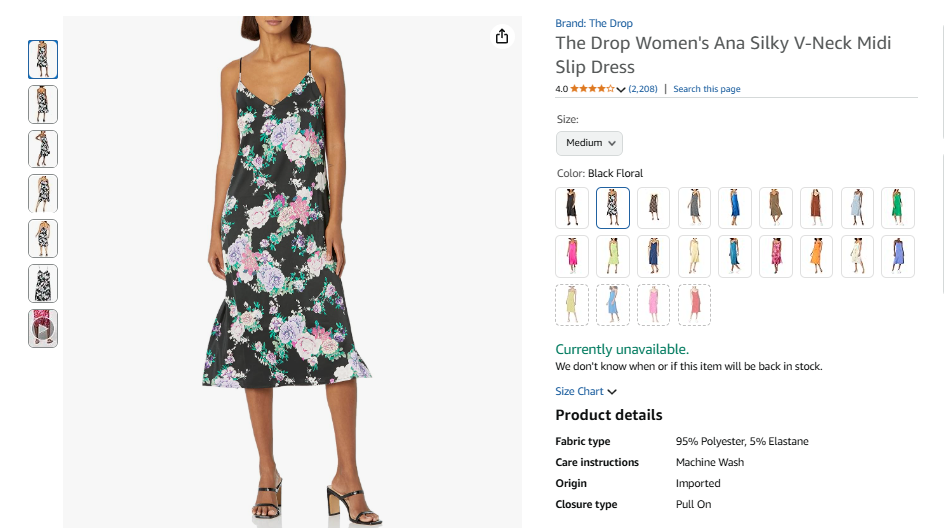Choose the green dress color swatch

[x=898, y=208]
